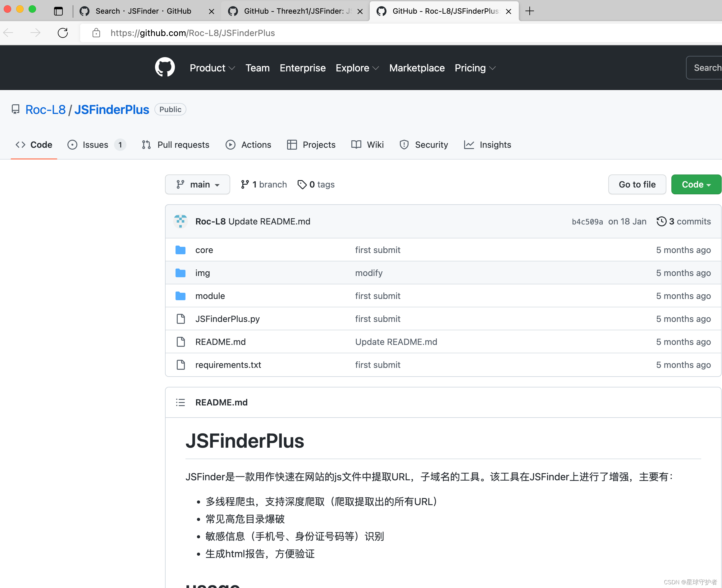
Task: Expand the Explore menu in header
Action: coord(357,68)
